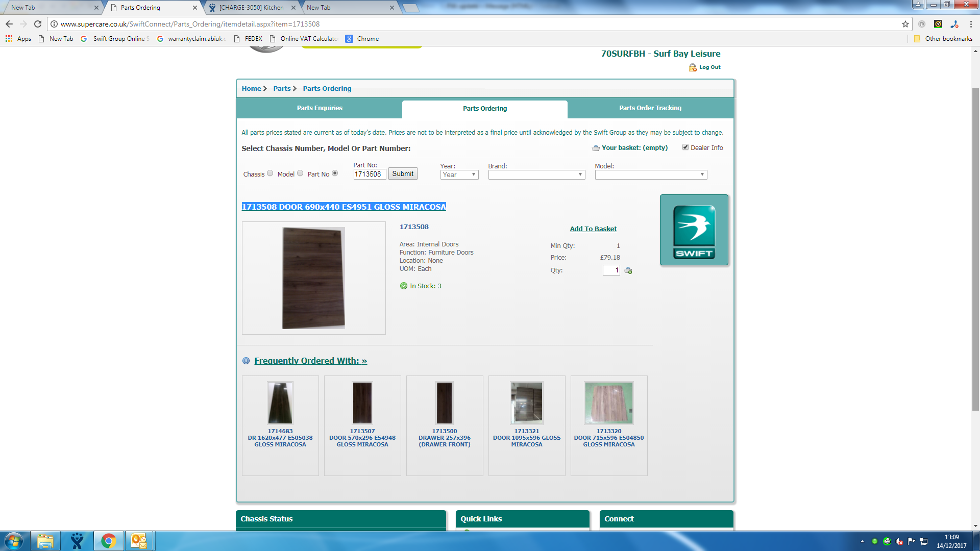Click the Log Out padlock icon
This screenshot has height=551, width=980.
pos(693,67)
